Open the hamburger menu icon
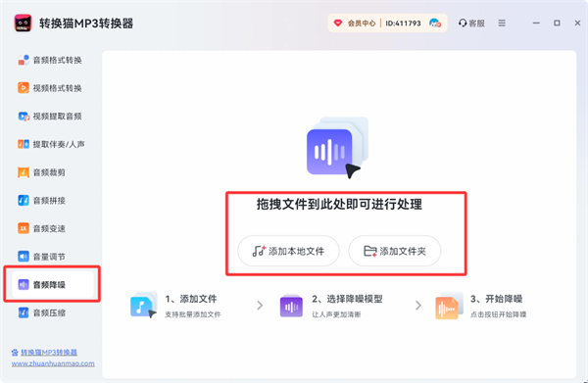 click(x=502, y=24)
